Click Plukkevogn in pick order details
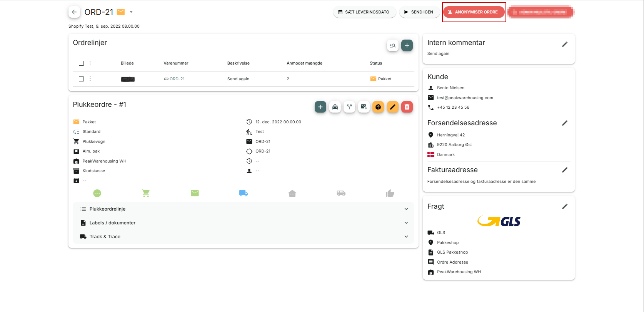This screenshot has height=312, width=644. (x=94, y=141)
